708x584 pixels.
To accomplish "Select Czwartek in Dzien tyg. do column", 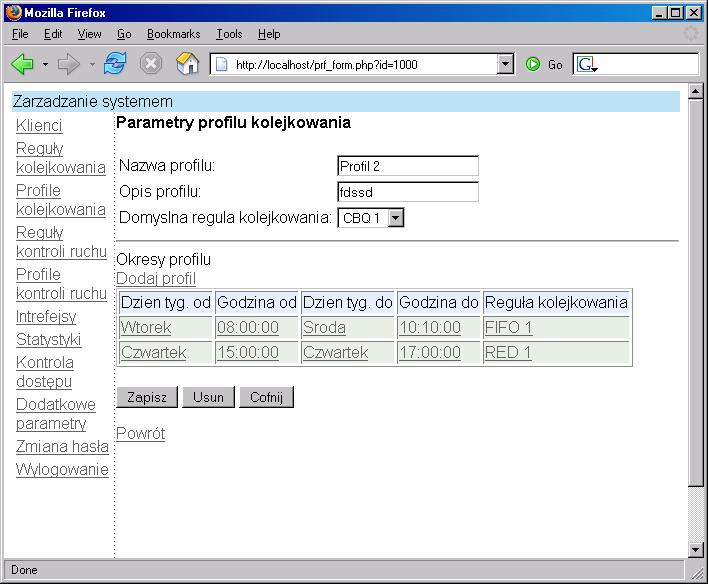I will coord(335,352).
